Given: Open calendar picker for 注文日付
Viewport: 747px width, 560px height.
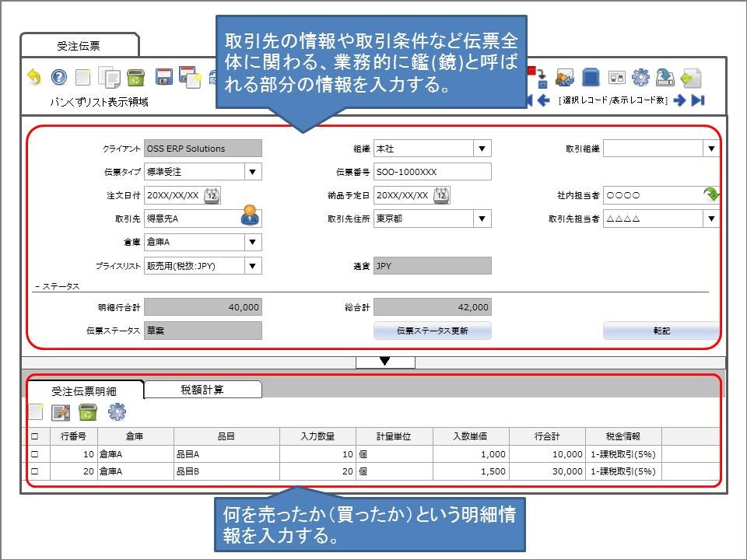Looking at the screenshot, I should point(212,195).
